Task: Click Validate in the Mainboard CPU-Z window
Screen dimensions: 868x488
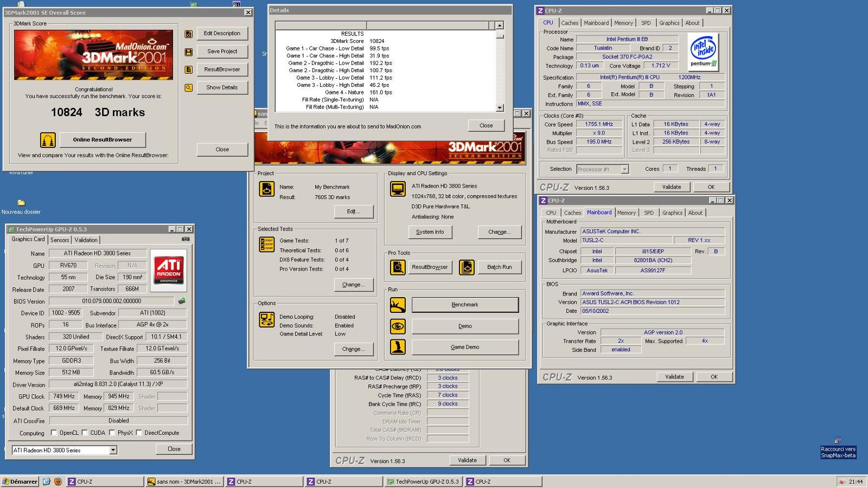Action: (674, 377)
